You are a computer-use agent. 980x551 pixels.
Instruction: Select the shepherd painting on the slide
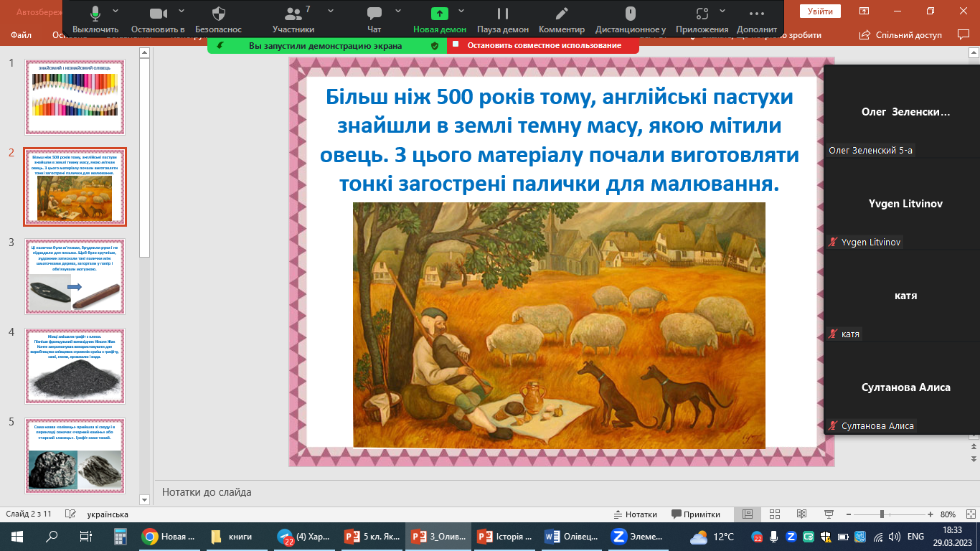point(559,325)
